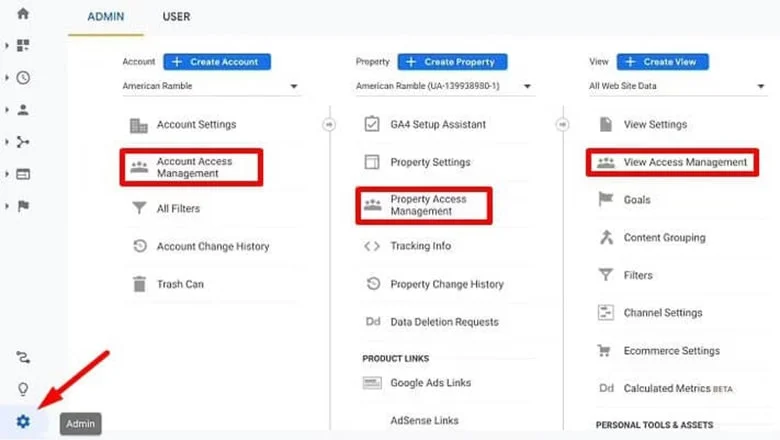780x440 pixels.
Task: Click the Property Change History icon
Action: tap(373, 283)
